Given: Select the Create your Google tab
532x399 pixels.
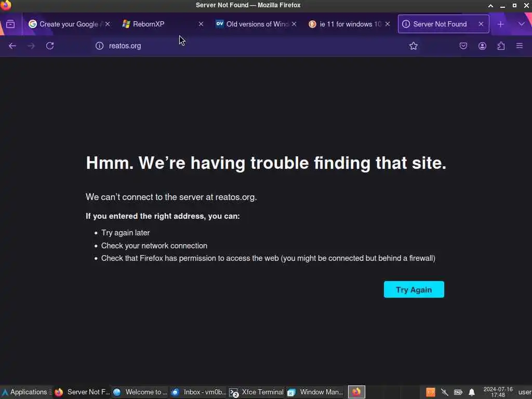Looking at the screenshot, I should [x=69, y=24].
